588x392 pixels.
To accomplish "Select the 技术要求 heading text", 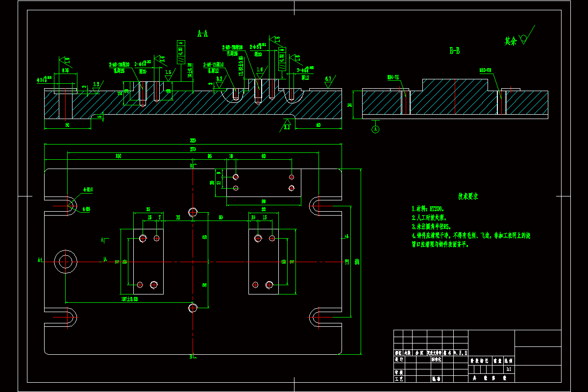I will (x=468, y=196).
